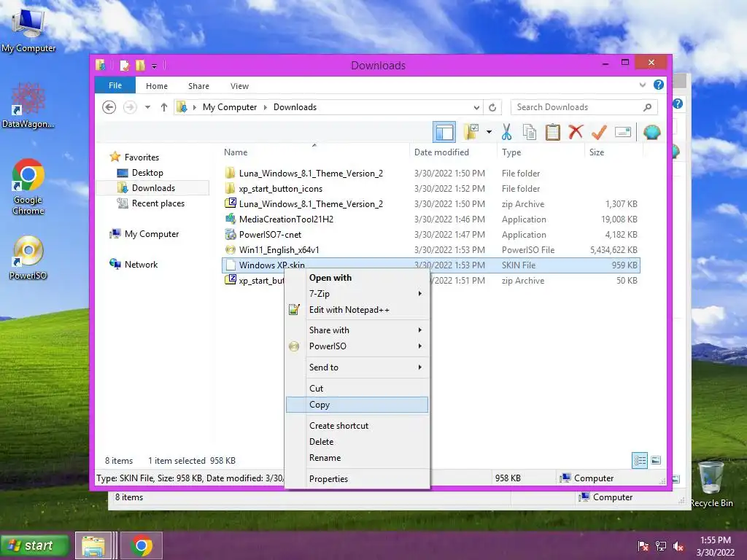
Task: Choose Rename in the context menu
Action: [357, 458]
